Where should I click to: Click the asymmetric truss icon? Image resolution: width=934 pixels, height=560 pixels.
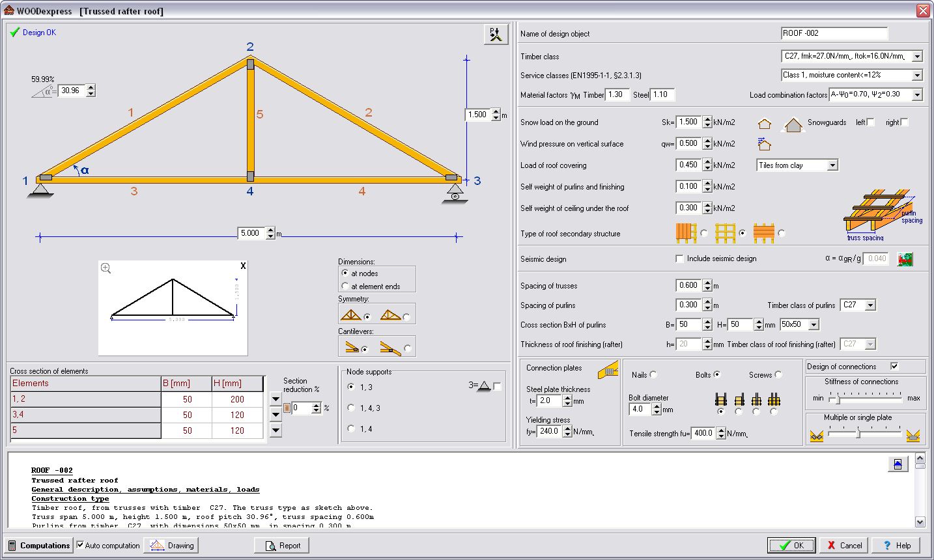pyautogui.click(x=390, y=315)
